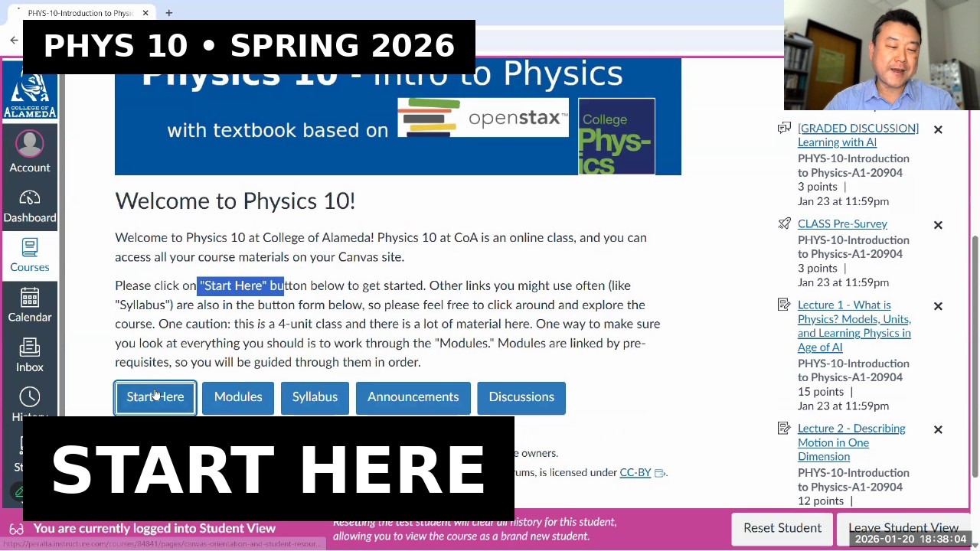The height and width of the screenshot is (551, 980).
Task: Open the Canvas Inbox
Action: point(30,356)
